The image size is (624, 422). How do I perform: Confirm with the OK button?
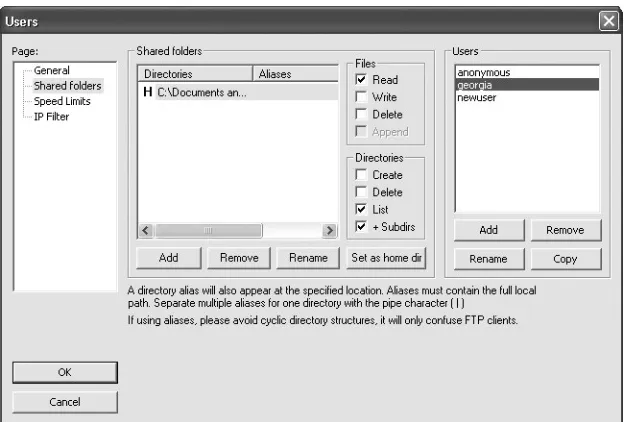(65, 372)
